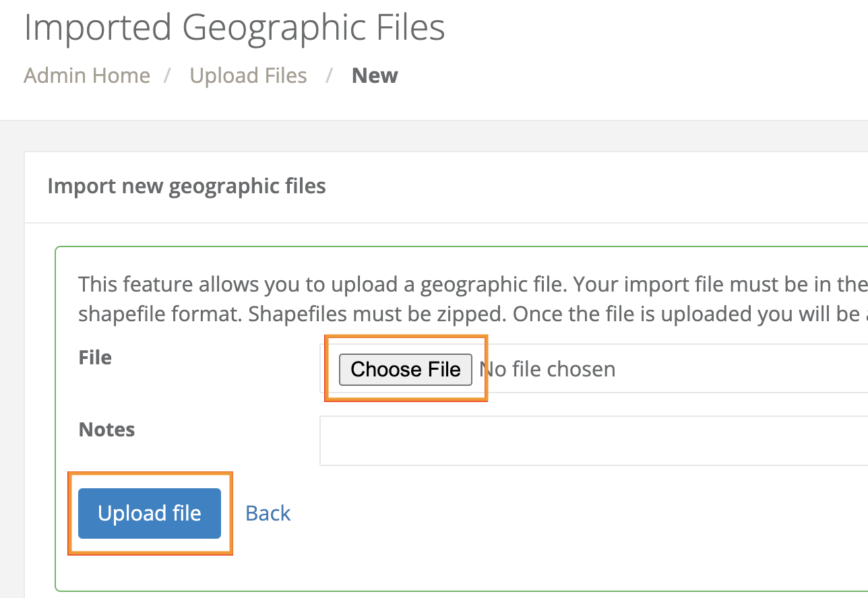
Task: Start the geographic file upload
Action: tap(150, 513)
